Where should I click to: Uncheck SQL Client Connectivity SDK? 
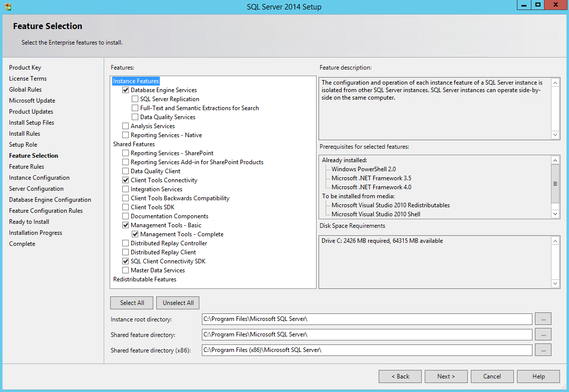click(125, 261)
